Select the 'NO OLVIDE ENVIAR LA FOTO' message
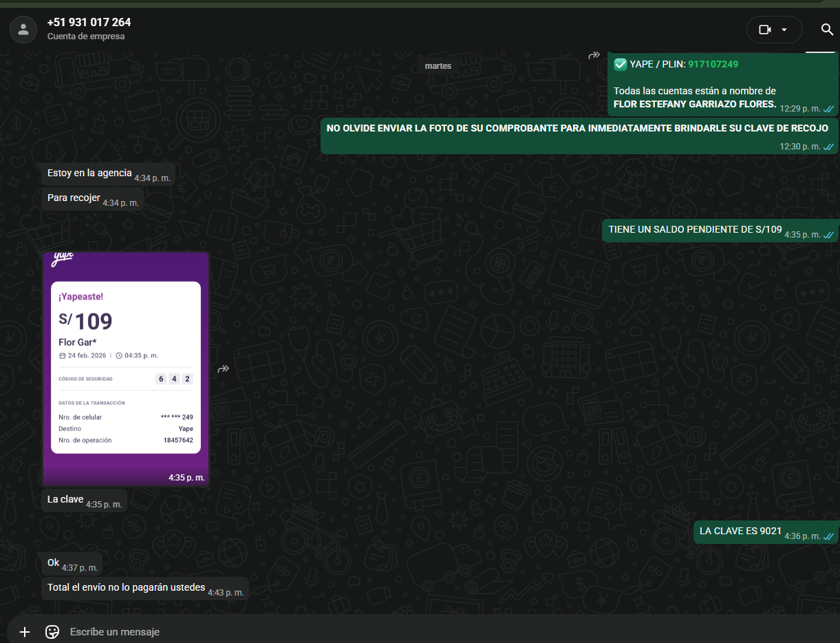The image size is (840, 643). point(577,129)
